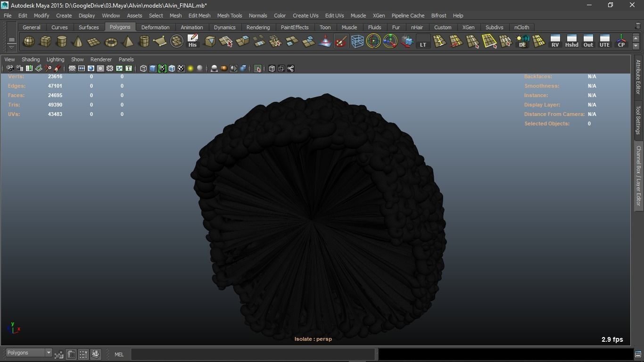Toggle smooth shade all mode

tap(153, 68)
